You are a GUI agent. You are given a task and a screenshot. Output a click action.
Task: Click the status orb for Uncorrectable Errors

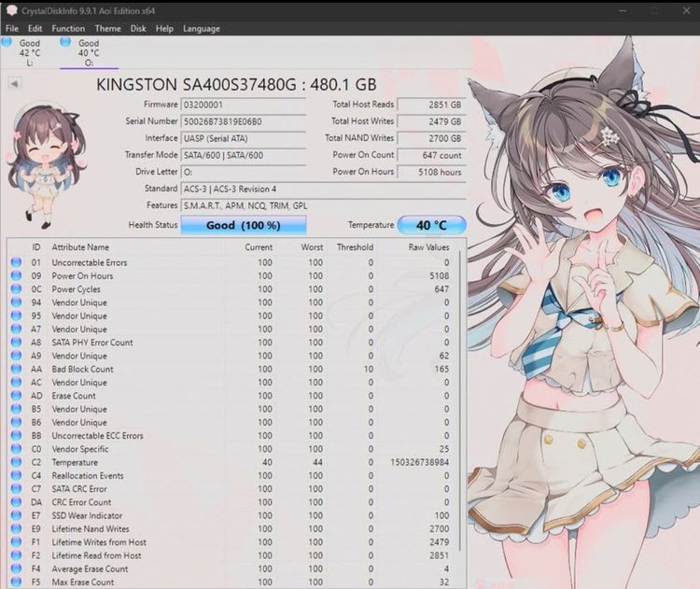click(16, 262)
